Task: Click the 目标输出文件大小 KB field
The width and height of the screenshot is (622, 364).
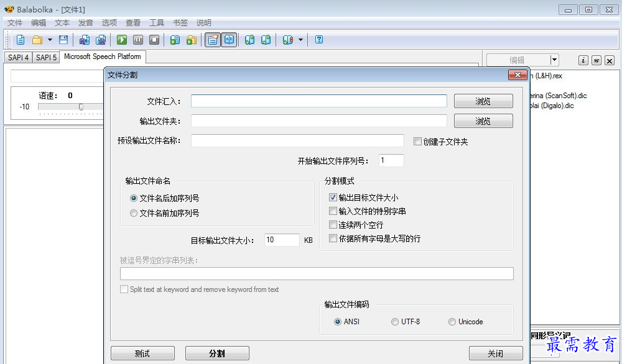Action: point(282,240)
